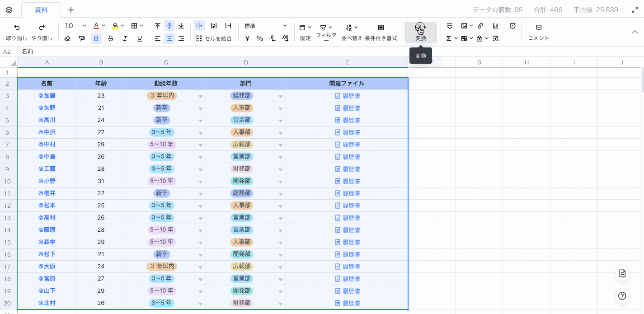Click the conditional formatting (条件付き書式) icon

click(381, 28)
